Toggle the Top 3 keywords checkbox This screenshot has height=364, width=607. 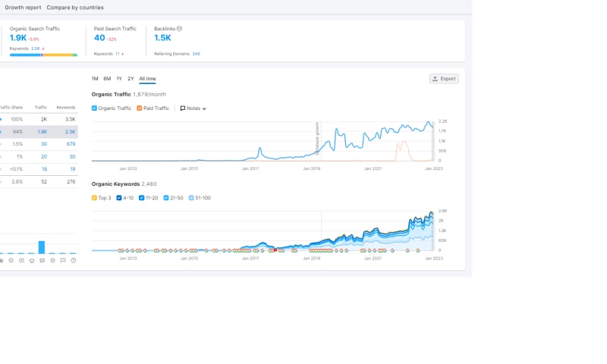94,198
